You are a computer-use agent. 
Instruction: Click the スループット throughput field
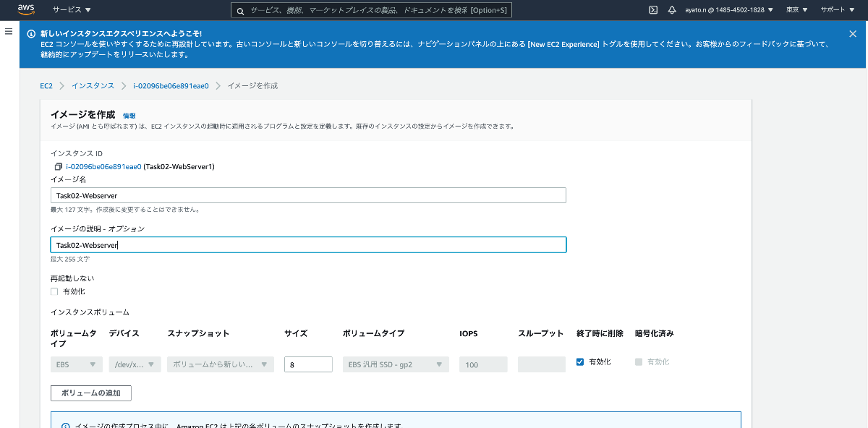pos(542,364)
